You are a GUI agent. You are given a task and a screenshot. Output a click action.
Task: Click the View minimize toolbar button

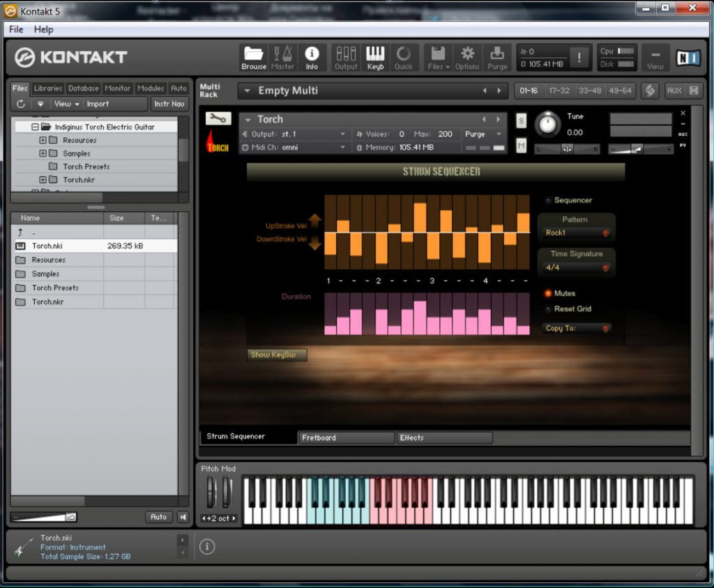655,58
